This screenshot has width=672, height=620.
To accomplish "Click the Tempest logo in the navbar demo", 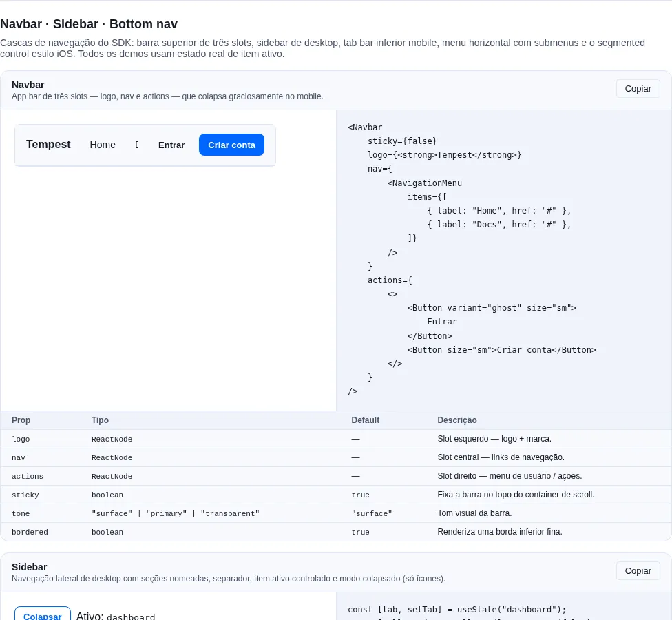I will pyautogui.click(x=48, y=145).
